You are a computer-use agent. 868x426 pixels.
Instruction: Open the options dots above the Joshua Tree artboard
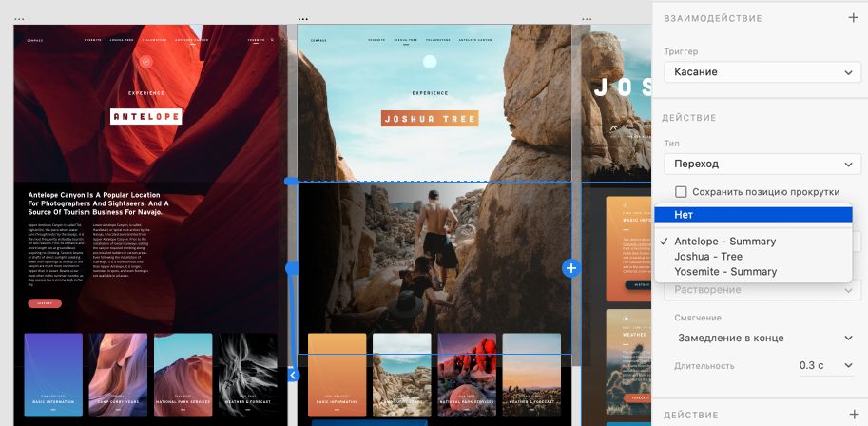tap(303, 19)
